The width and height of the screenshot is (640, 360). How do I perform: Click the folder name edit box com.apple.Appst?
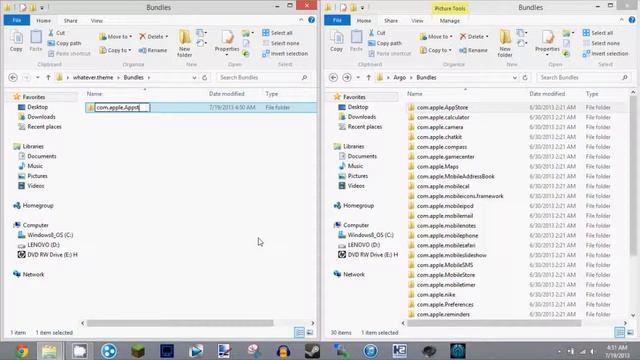pyautogui.click(x=122, y=107)
